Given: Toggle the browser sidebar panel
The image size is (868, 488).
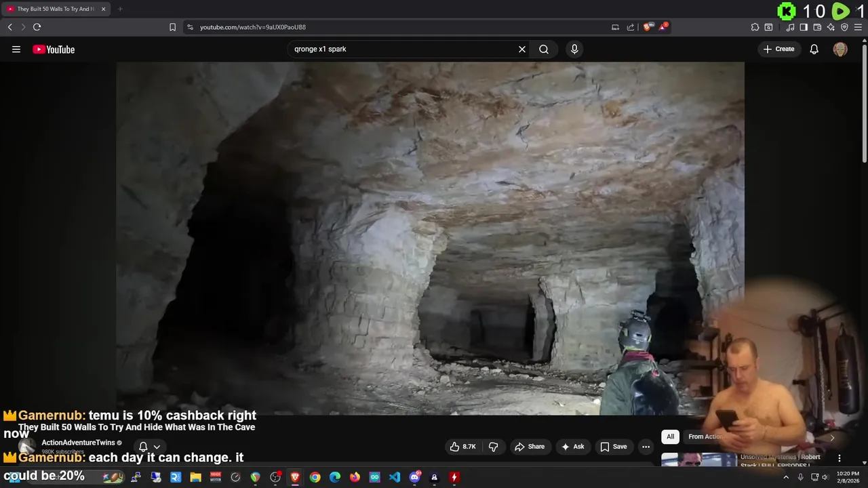Looking at the screenshot, I should tap(804, 27).
